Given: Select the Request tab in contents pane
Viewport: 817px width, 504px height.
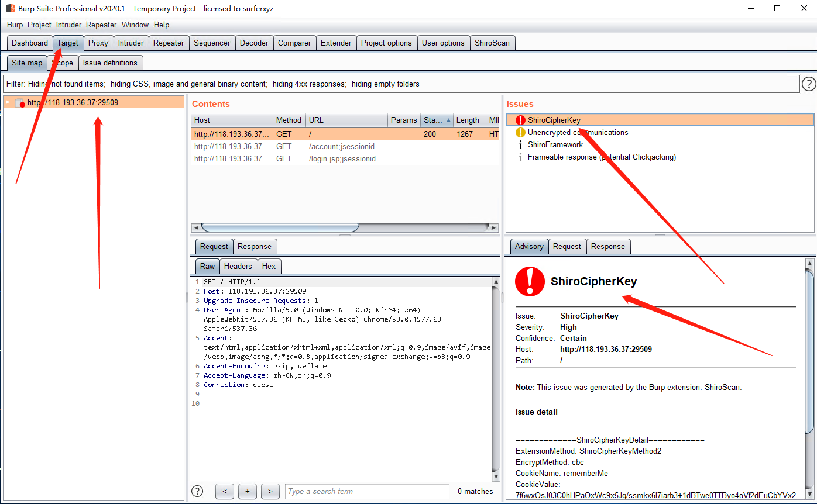Looking at the screenshot, I should point(214,246).
